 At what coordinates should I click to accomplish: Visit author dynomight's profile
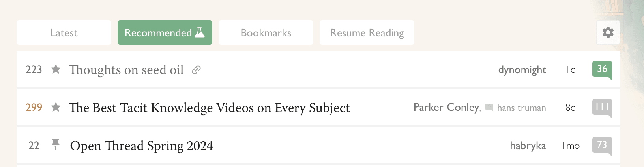522,70
